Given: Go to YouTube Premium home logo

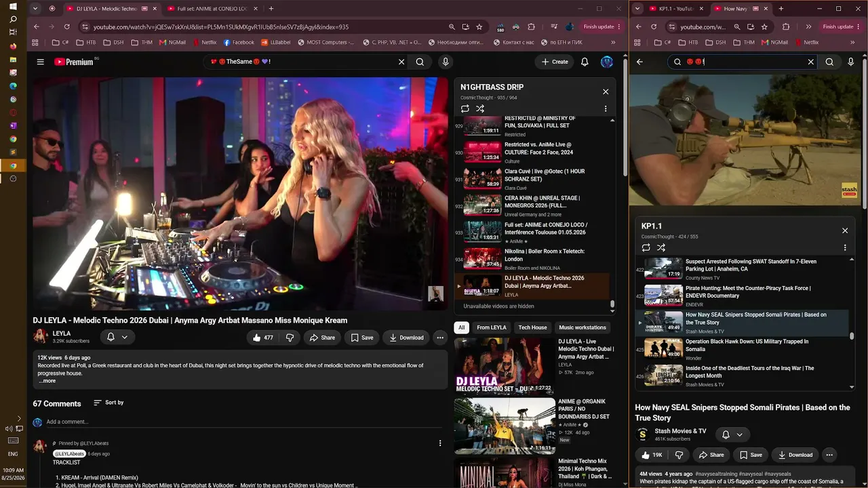Looking at the screenshot, I should (74, 62).
